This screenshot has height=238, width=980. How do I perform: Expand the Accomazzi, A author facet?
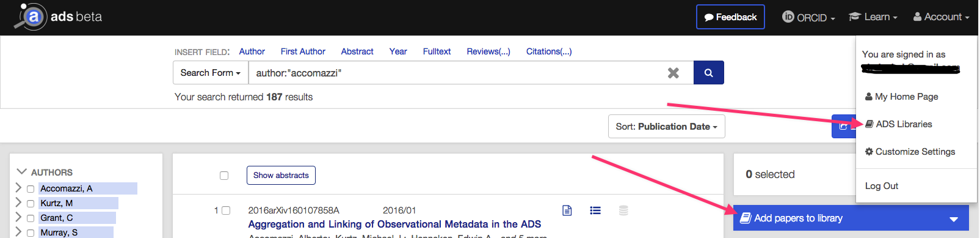pos(18,188)
